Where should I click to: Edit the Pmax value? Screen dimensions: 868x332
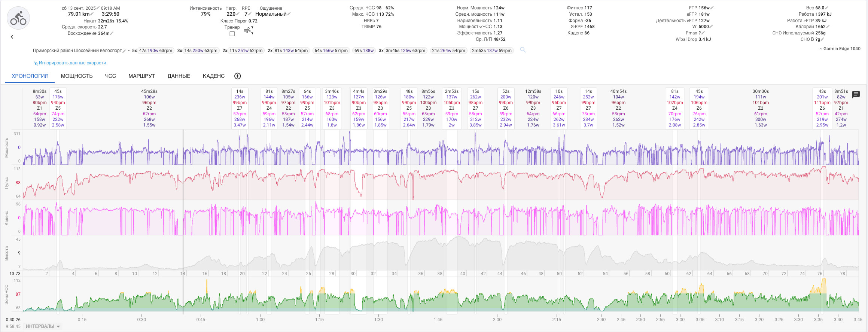tap(703, 33)
